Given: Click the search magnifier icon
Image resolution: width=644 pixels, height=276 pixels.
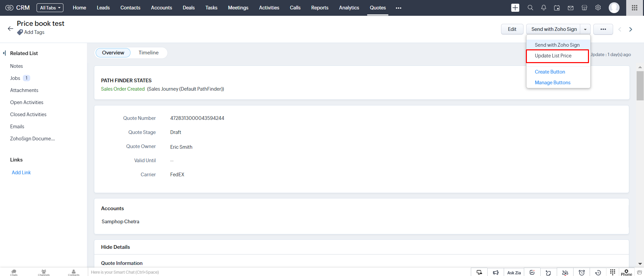Looking at the screenshot, I should [530, 8].
